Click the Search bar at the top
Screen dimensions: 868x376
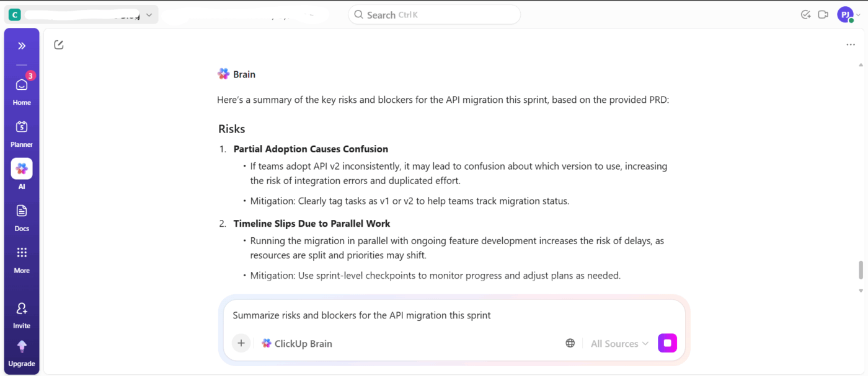tap(434, 14)
